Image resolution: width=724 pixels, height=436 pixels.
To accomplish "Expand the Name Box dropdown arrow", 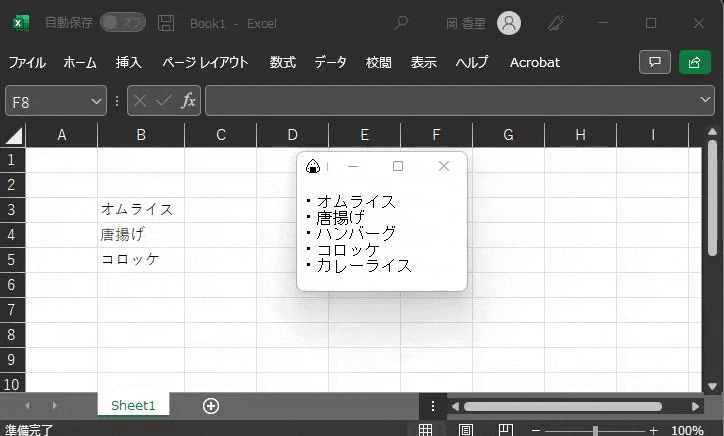I will (x=96, y=101).
